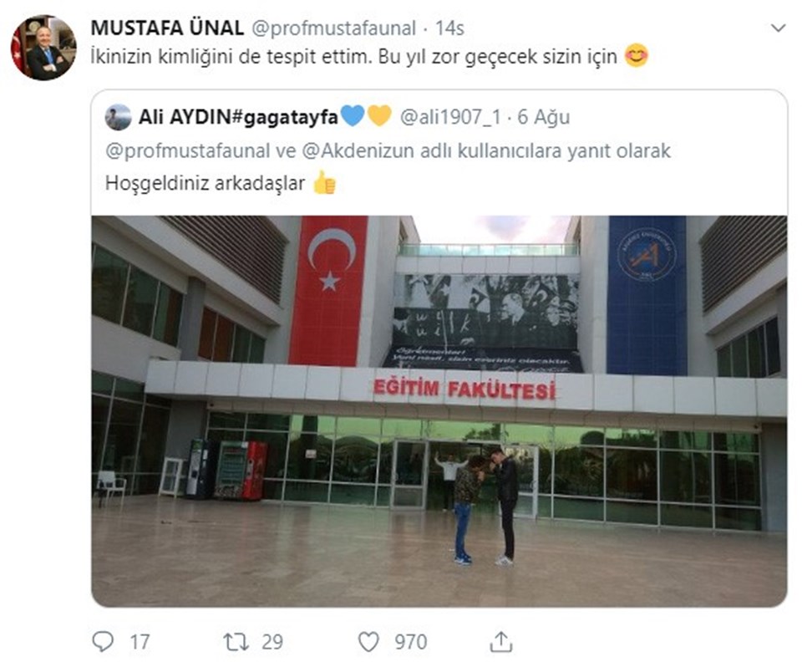Click the like count 970
Viewport: 802px width, 672px height.
tap(410, 642)
